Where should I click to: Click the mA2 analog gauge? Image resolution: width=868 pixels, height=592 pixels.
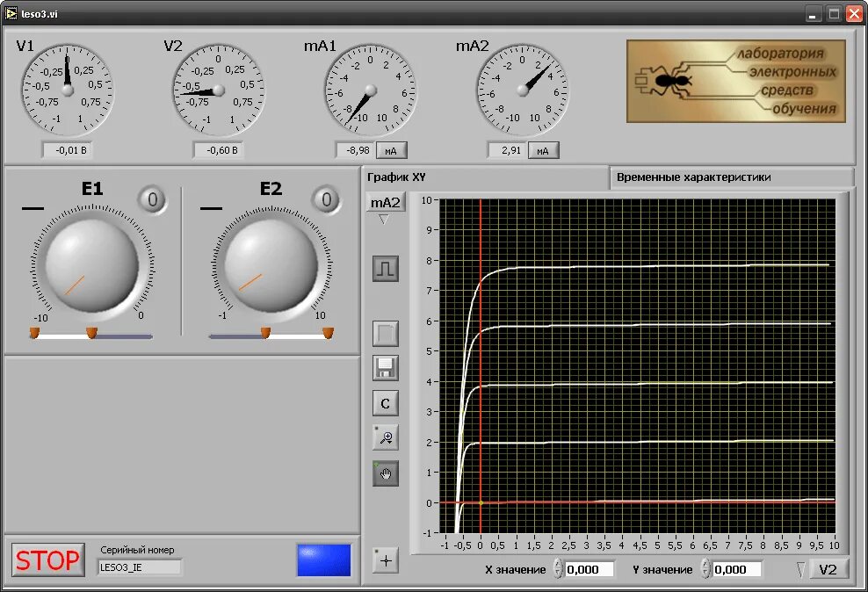tap(523, 90)
